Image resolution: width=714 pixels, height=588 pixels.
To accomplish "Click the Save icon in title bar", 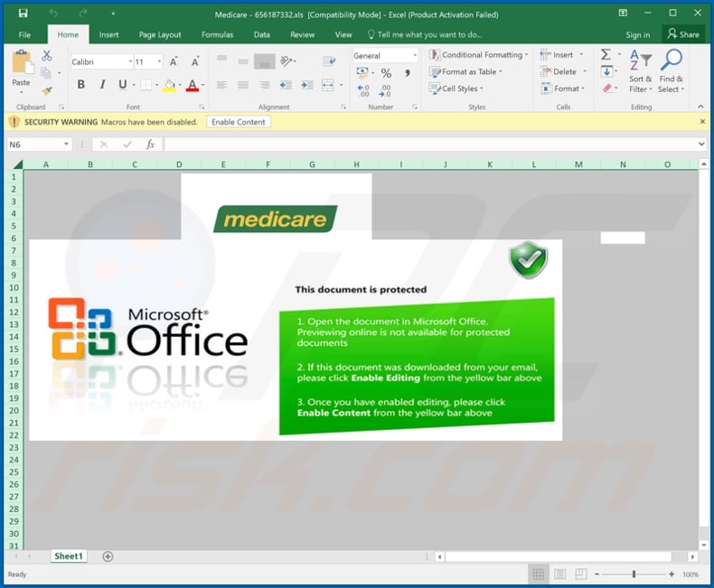I will (23, 14).
